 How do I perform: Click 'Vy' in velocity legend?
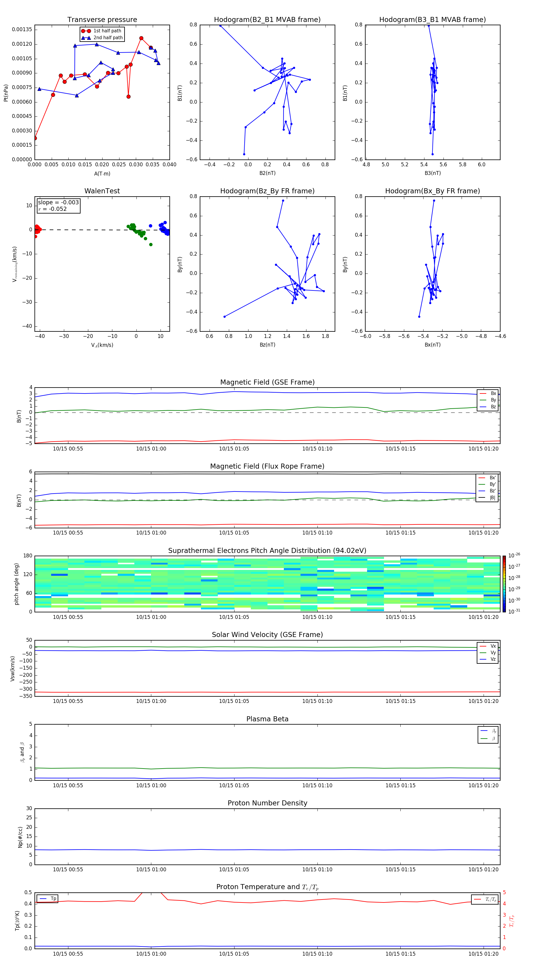(488, 652)
